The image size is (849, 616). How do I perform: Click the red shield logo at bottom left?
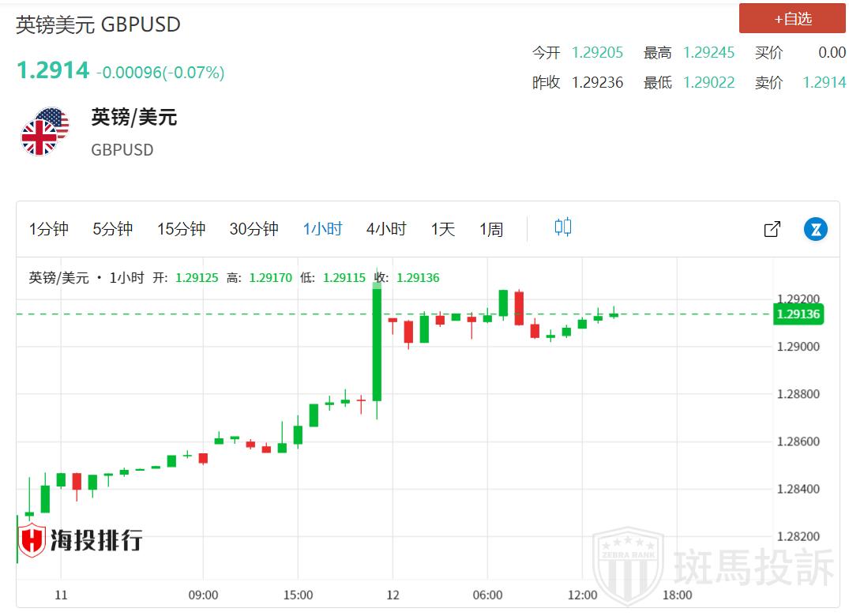click(x=32, y=541)
